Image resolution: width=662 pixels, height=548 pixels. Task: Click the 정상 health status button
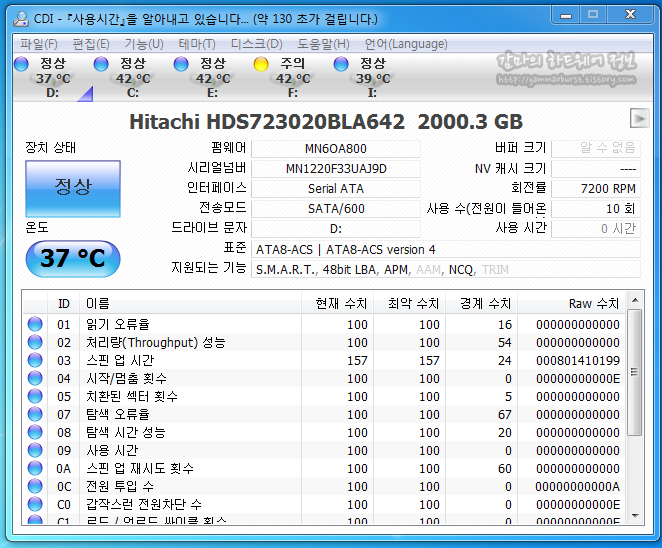point(73,188)
